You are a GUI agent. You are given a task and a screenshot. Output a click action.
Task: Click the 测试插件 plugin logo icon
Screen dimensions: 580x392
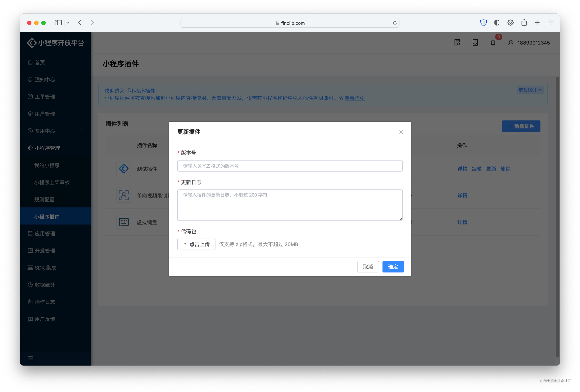(x=124, y=168)
